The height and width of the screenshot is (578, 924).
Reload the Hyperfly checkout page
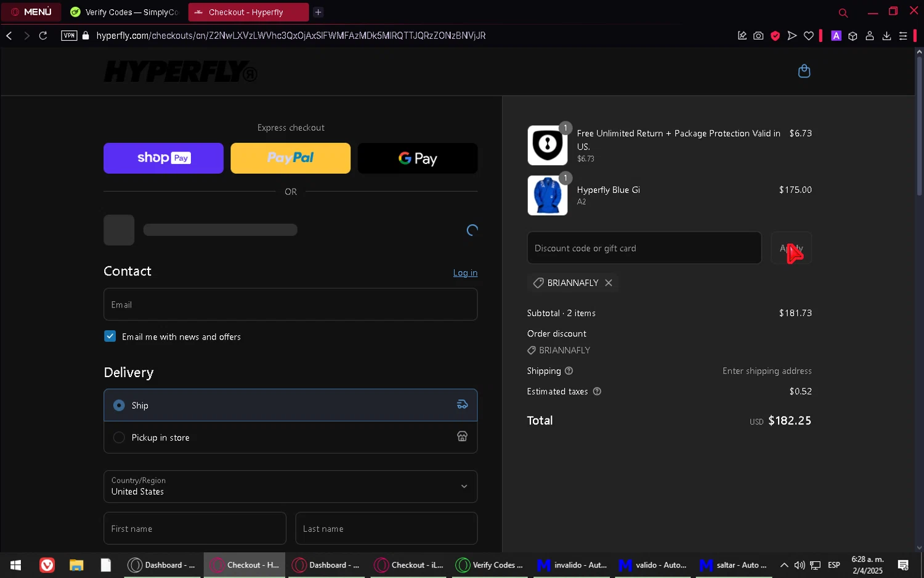43,36
